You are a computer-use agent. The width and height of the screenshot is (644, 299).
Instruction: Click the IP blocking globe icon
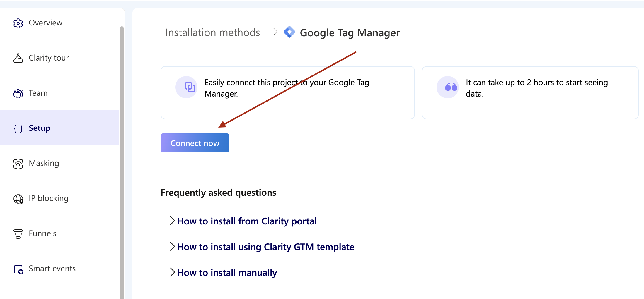pyautogui.click(x=18, y=199)
